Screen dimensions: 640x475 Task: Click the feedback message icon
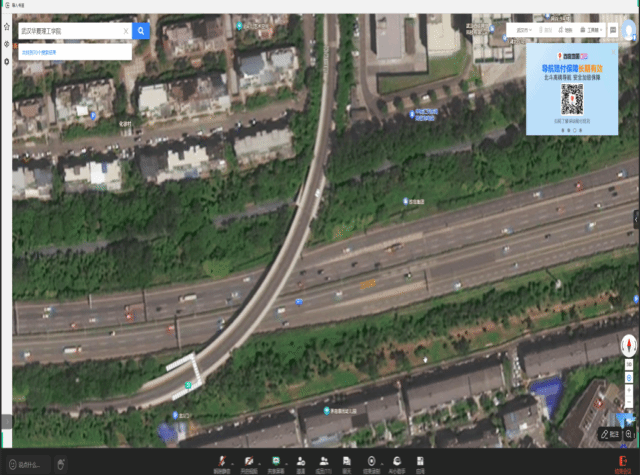[615, 31]
